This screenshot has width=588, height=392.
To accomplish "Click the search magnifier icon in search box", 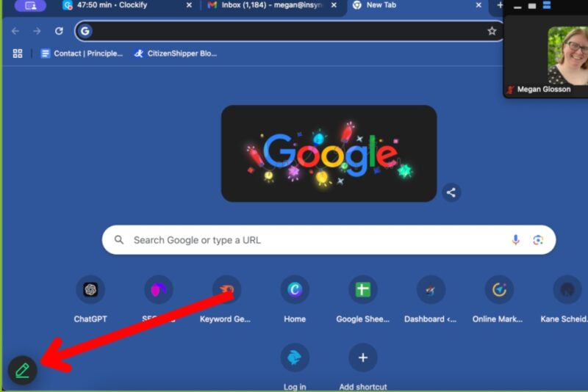I will tap(119, 239).
